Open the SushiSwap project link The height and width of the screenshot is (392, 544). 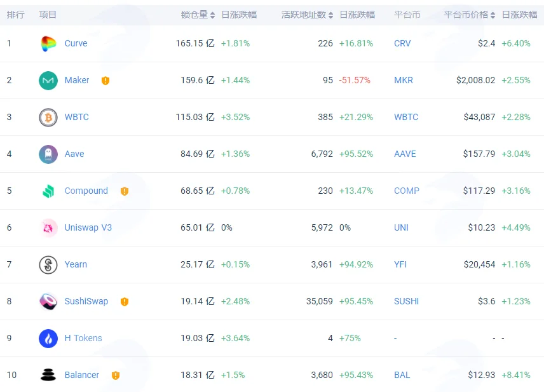click(86, 301)
